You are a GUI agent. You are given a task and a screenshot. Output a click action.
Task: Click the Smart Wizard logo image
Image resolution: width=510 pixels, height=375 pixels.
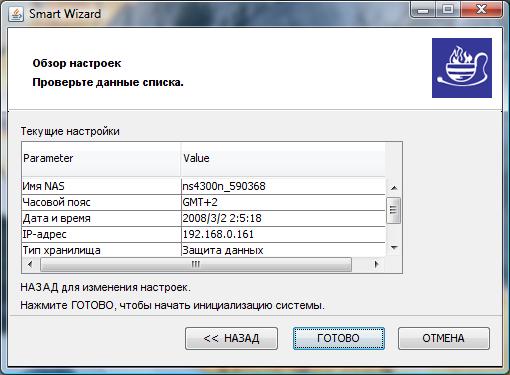pyautogui.click(x=462, y=68)
